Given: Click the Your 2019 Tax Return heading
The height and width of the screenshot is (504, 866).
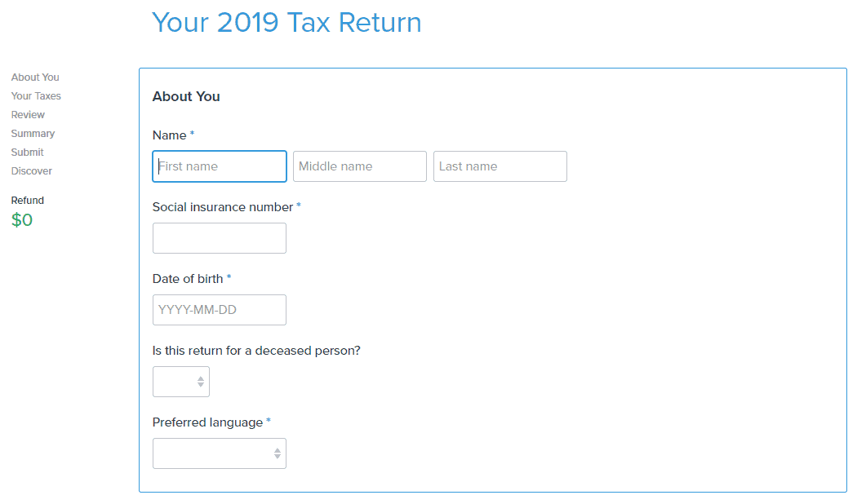Looking at the screenshot, I should (x=286, y=23).
